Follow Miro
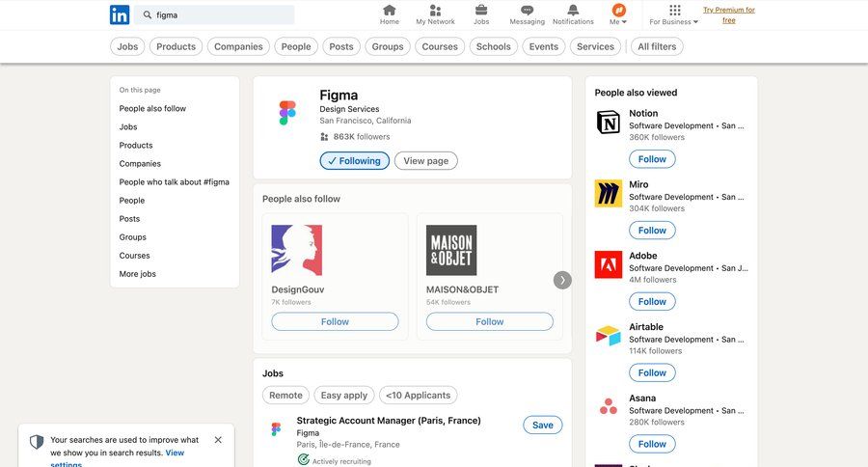This screenshot has height=467, width=868. coord(652,231)
